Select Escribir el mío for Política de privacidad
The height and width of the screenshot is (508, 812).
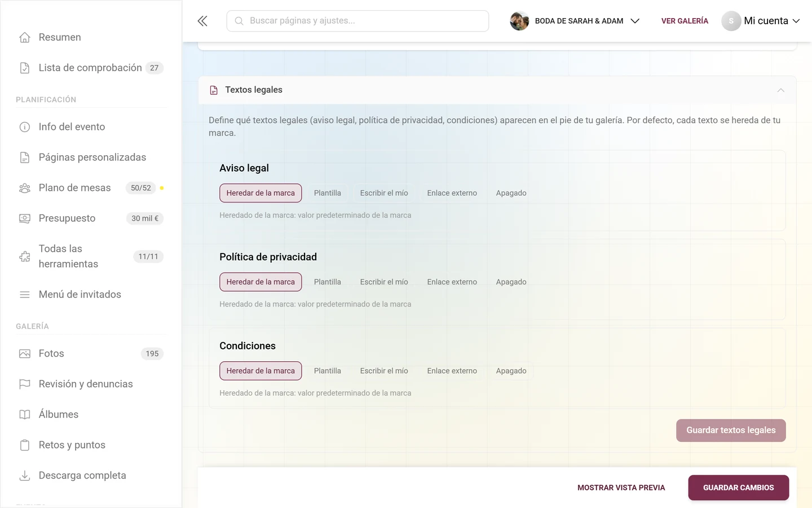tap(384, 282)
